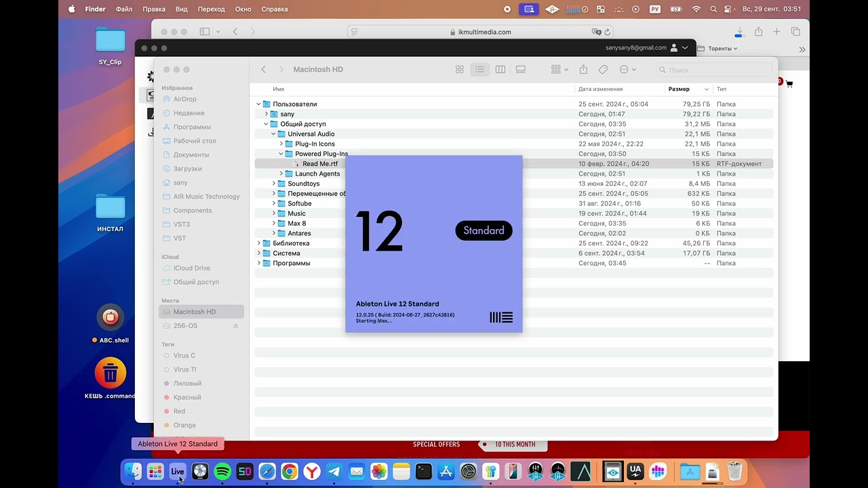Screen dimensions: 868x488
Task: Open the Переход menu
Action: click(x=211, y=9)
